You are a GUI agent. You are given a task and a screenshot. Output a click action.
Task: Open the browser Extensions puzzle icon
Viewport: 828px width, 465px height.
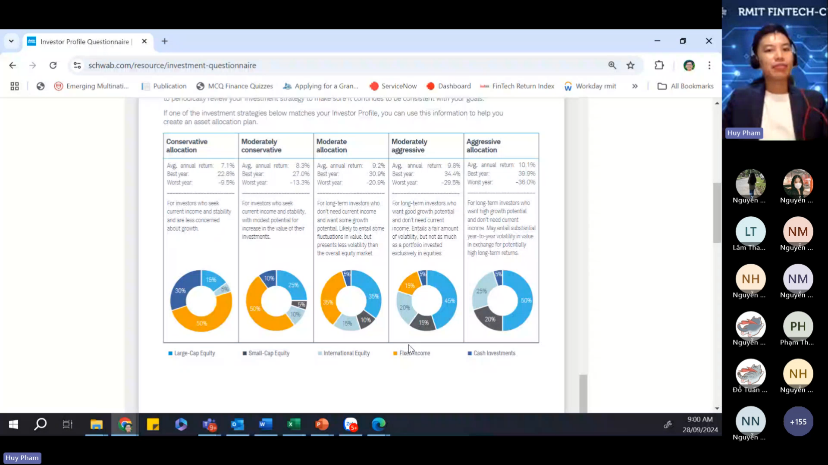pos(659,65)
